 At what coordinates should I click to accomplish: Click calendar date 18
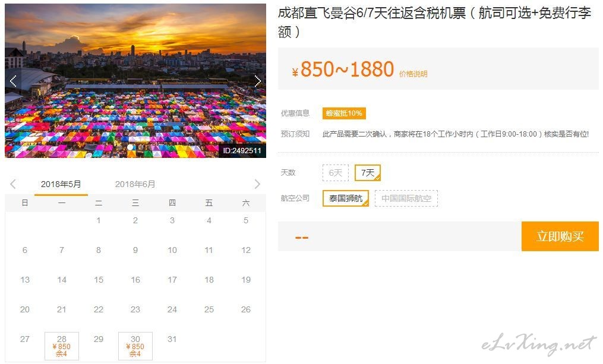209,280
